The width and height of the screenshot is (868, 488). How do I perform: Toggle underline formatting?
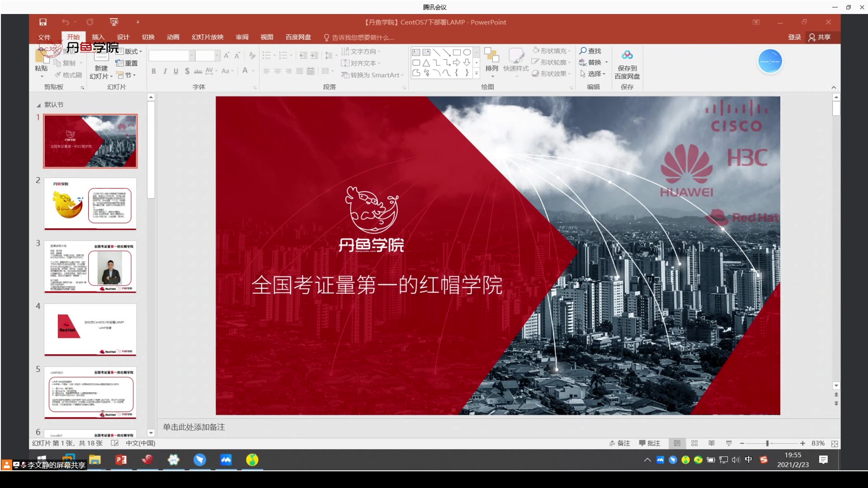click(176, 71)
